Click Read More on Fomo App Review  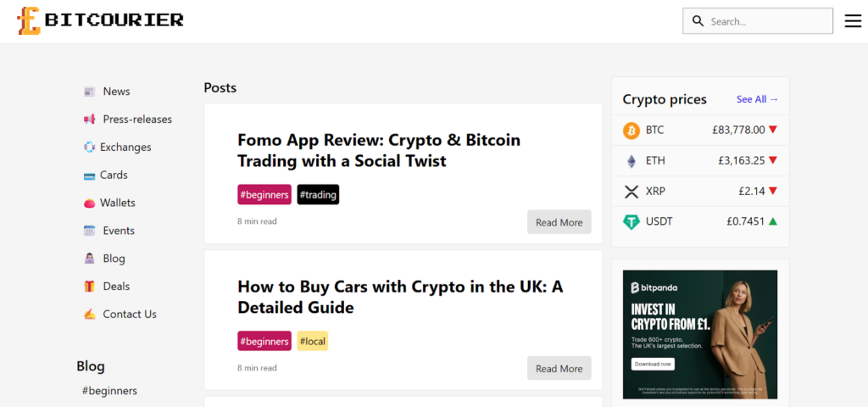(559, 222)
